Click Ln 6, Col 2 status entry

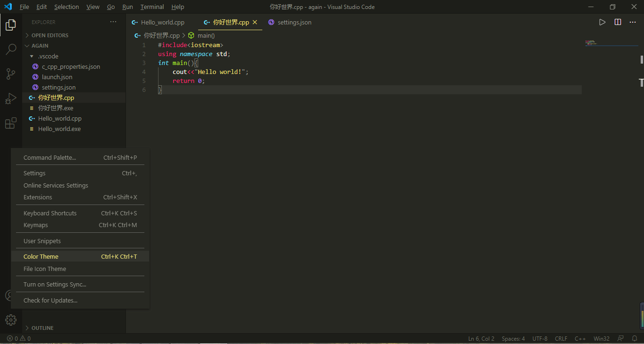(x=481, y=338)
